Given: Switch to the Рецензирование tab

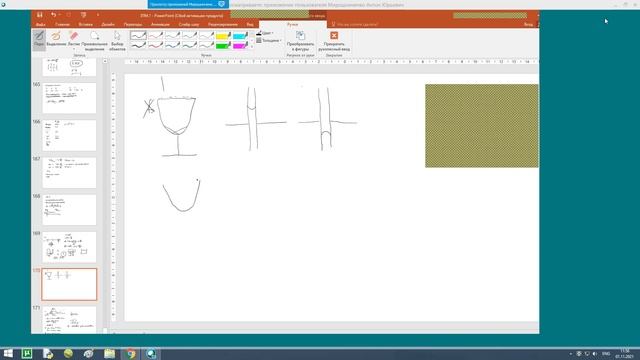Looking at the screenshot, I should [223, 24].
